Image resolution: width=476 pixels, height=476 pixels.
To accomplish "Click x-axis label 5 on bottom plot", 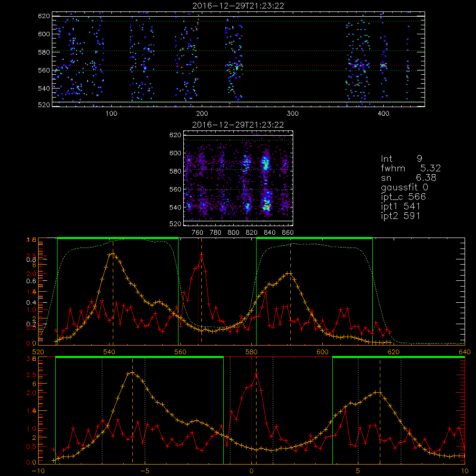I will pos(358,471).
